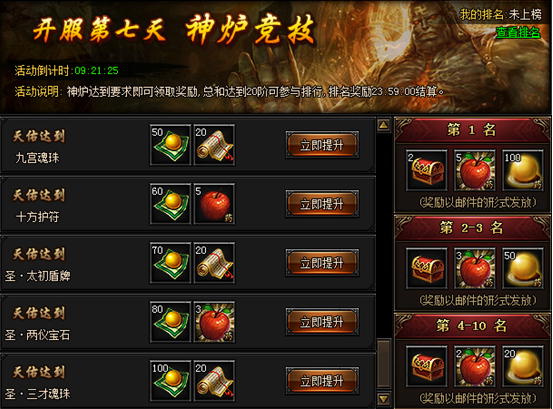The width and height of the screenshot is (553, 409).
Task: Click the treasure chest in 第4-10名 rewards
Action: point(427,366)
